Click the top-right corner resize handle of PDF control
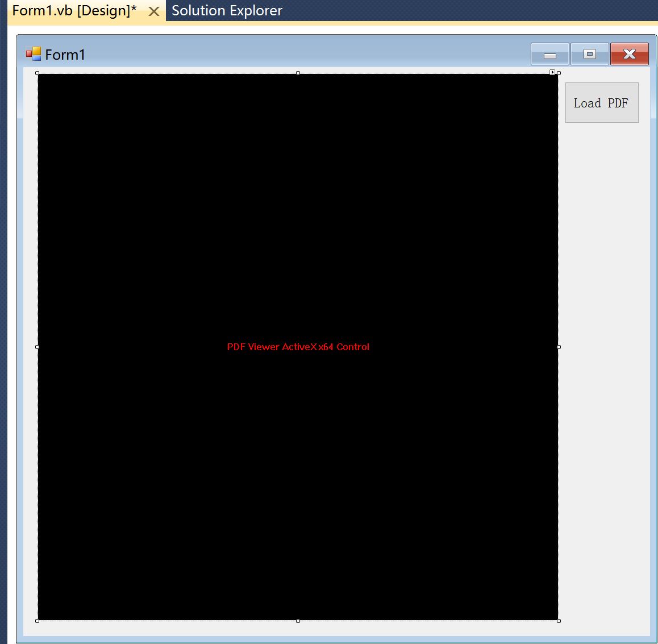This screenshot has width=658, height=644. 559,73
